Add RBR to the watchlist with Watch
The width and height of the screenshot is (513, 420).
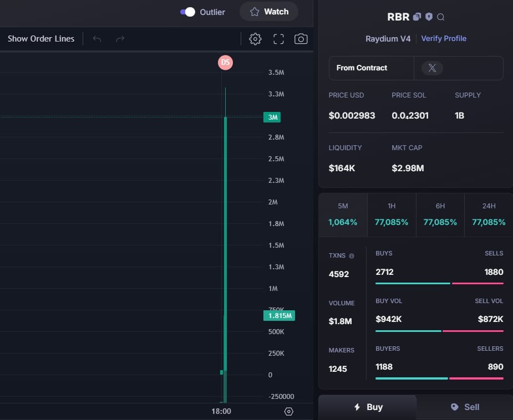[268, 12]
